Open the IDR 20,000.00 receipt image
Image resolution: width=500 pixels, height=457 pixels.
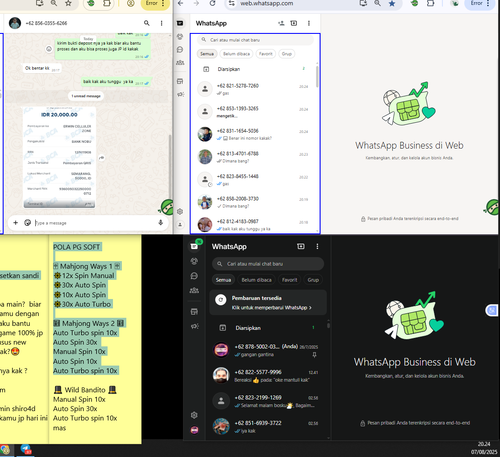59,157
